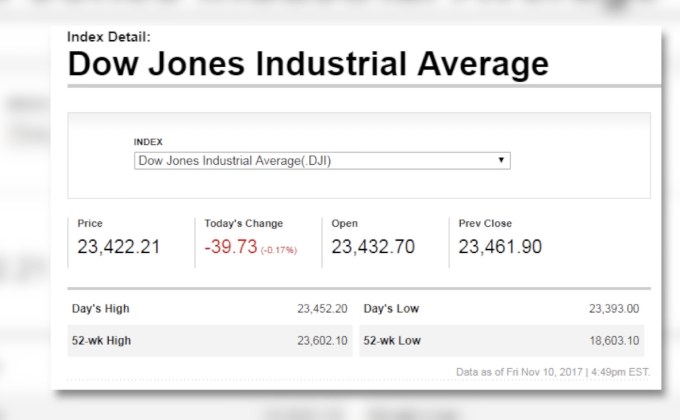This screenshot has width=680, height=420.
Task: Click the Today's Change value -39.73
Action: pyautogui.click(x=231, y=247)
